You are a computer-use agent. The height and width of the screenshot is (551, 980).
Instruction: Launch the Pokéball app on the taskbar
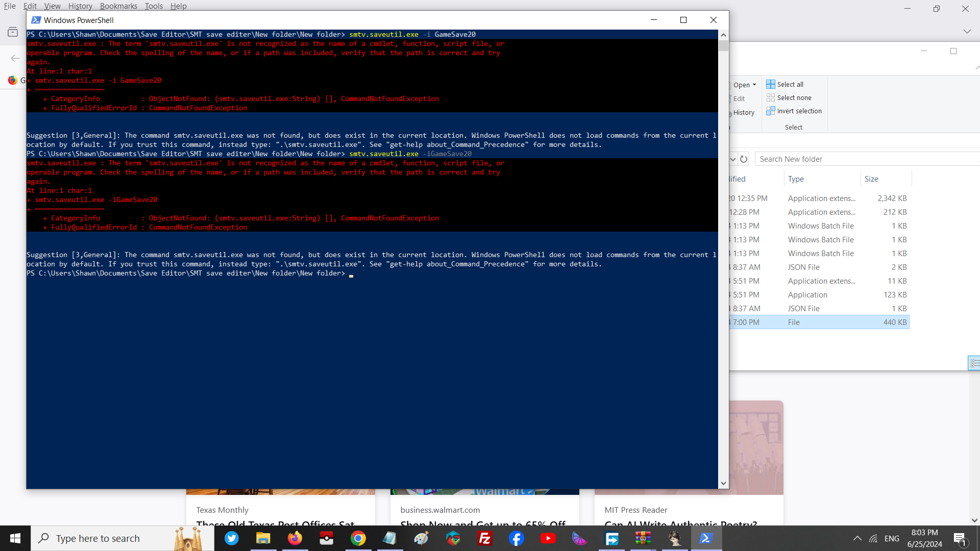tap(327, 538)
